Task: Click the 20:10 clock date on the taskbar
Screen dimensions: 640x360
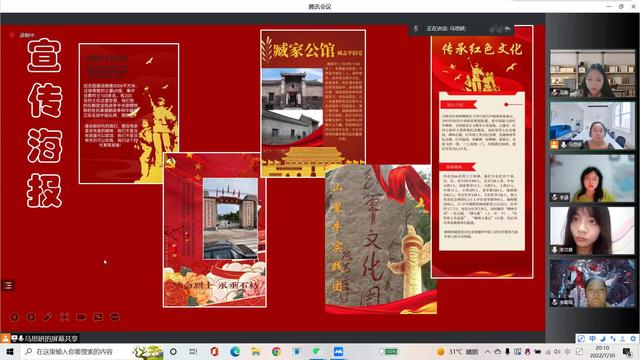Action: (602, 351)
